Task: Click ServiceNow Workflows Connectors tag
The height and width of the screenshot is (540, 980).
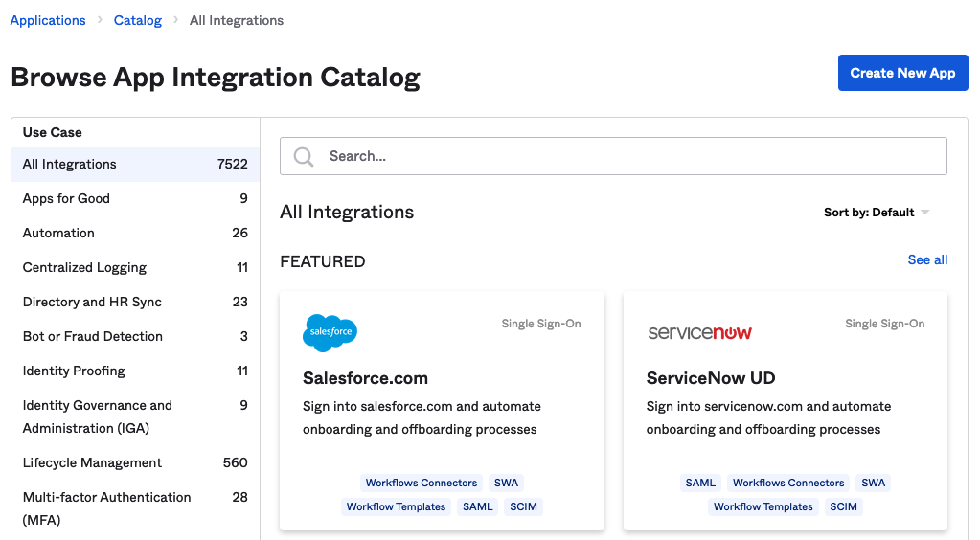Action: (x=788, y=484)
